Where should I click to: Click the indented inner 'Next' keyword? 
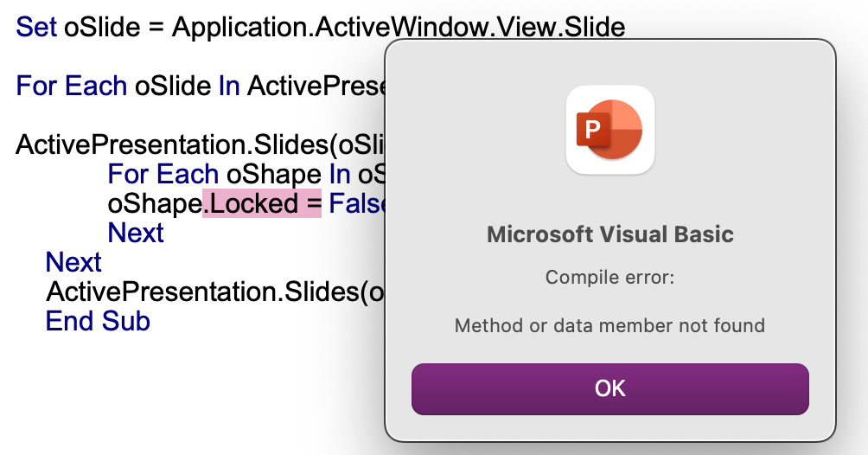coord(136,233)
